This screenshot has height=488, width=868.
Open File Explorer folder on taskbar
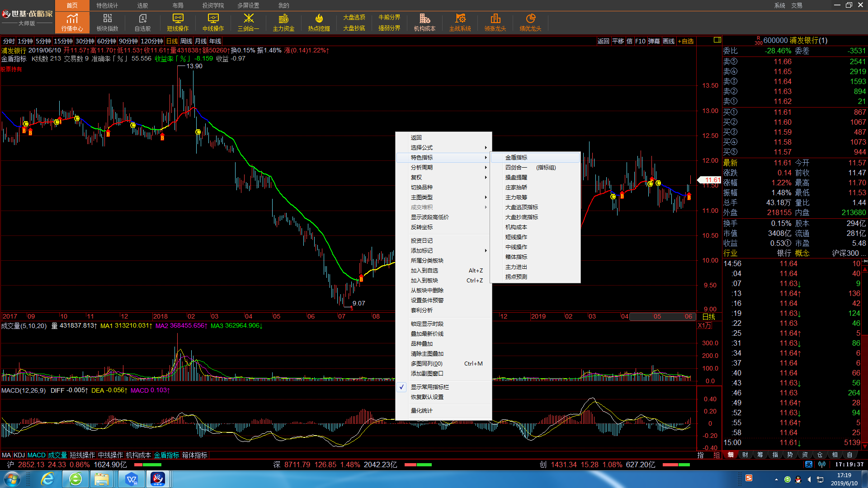[x=102, y=479]
